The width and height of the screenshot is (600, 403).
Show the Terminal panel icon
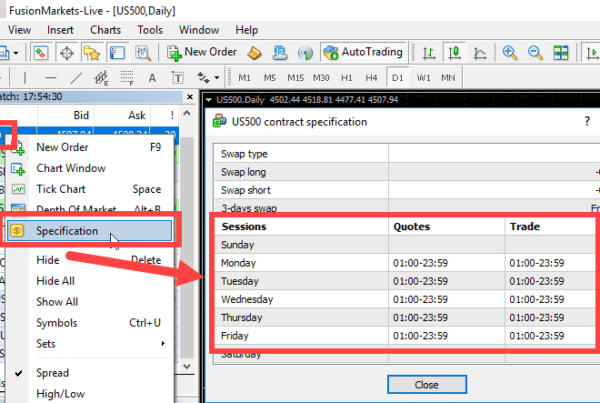tap(117, 53)
